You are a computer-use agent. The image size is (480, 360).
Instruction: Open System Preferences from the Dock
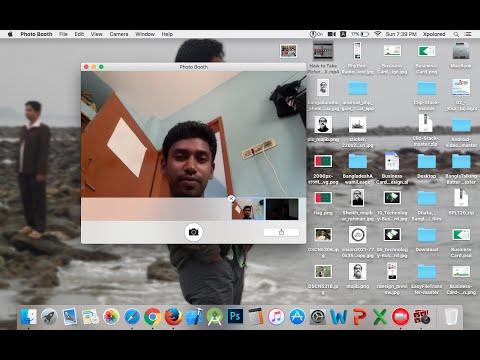pyautogui.click(x=318, y=317)
